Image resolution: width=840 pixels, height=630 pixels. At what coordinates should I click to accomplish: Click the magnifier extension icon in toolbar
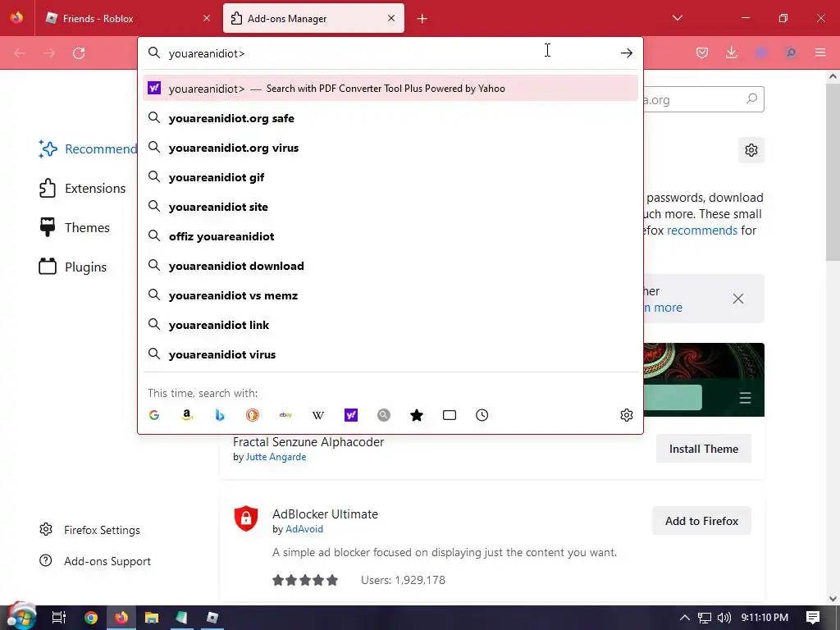(x=791, y=52)
